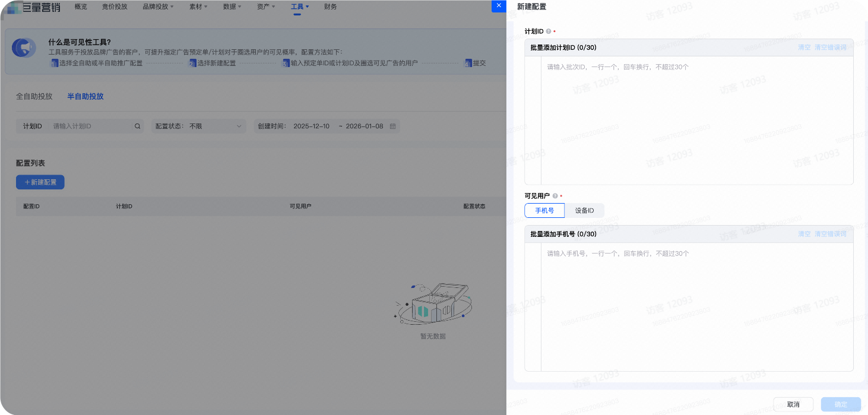The height and width of the screenshot is (415, 868).
Task: Click the 计划ID column header in the table
Action: pyautogui.click(x=124, y=207)
